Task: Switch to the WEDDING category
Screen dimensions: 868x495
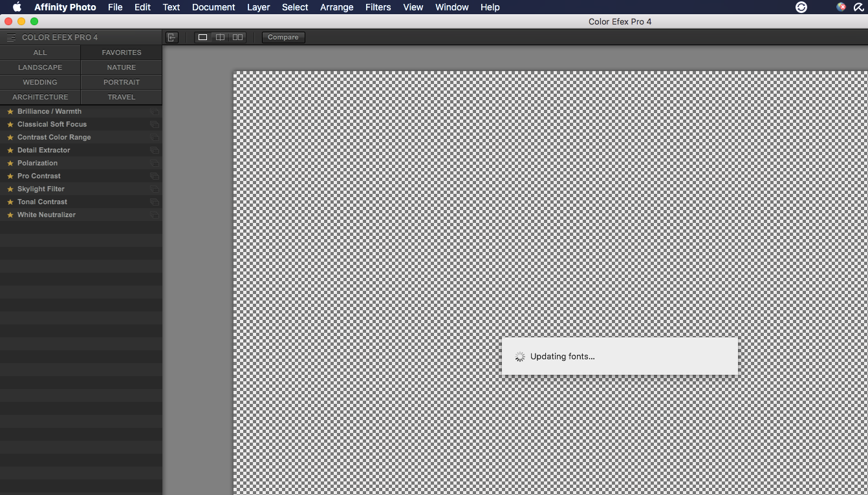Action: [40, 82]
